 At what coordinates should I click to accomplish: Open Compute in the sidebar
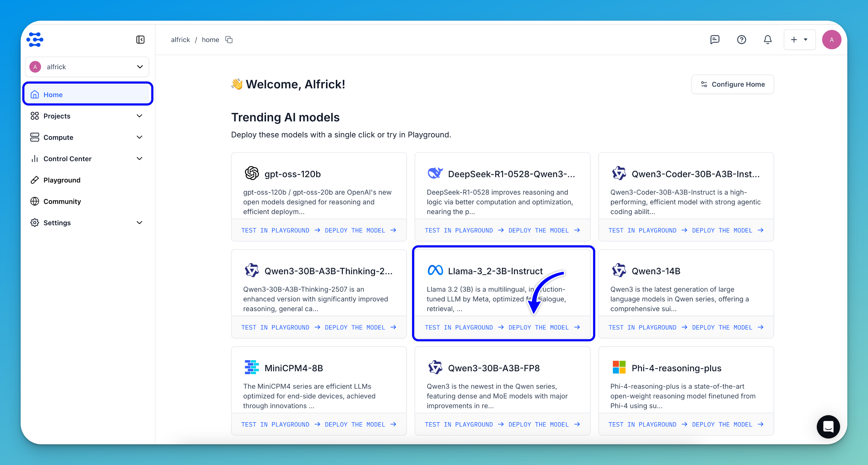pos(87,137)
